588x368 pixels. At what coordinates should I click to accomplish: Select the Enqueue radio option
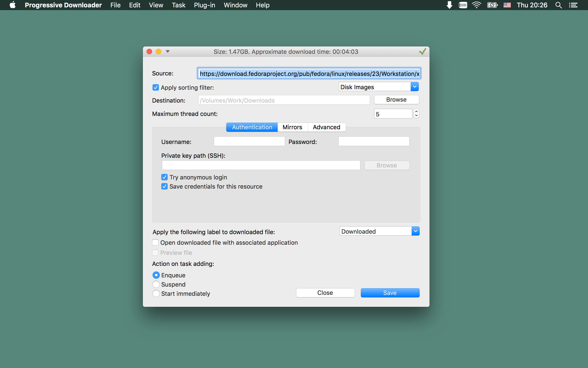click(x=156, y=275)
